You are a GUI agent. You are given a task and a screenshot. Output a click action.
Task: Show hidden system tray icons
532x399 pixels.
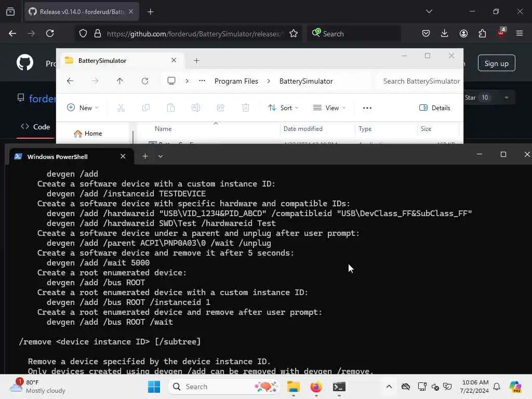click(389, 387)
